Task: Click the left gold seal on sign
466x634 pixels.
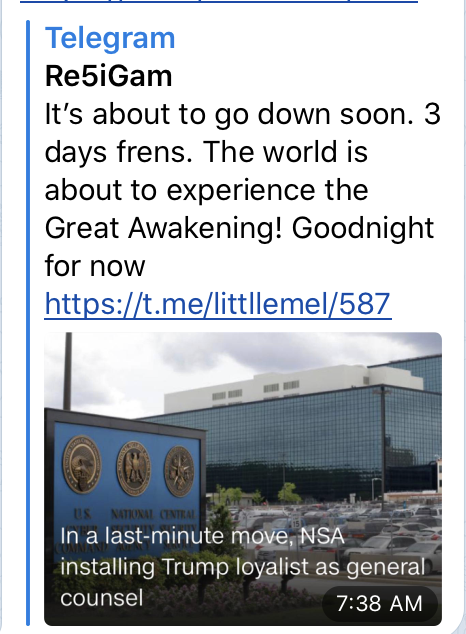Action: coord(82,464)
